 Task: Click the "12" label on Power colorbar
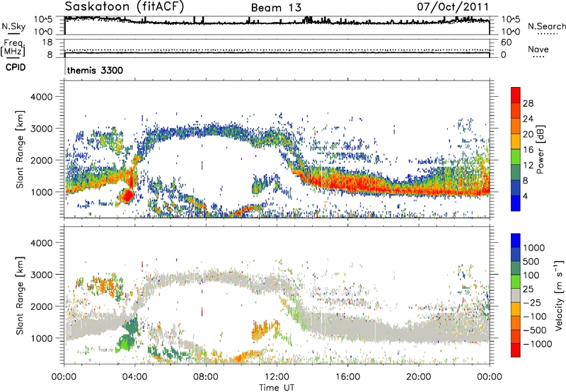point(528,166)
